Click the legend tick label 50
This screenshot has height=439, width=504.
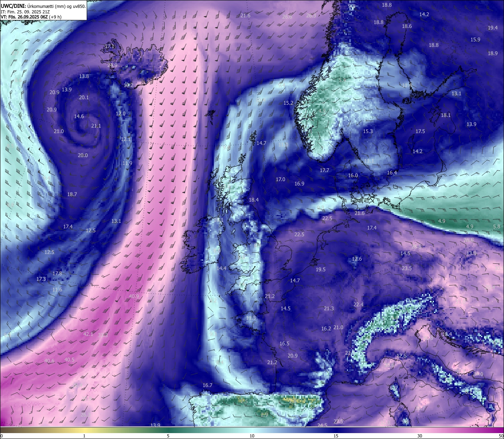(501, 436)
